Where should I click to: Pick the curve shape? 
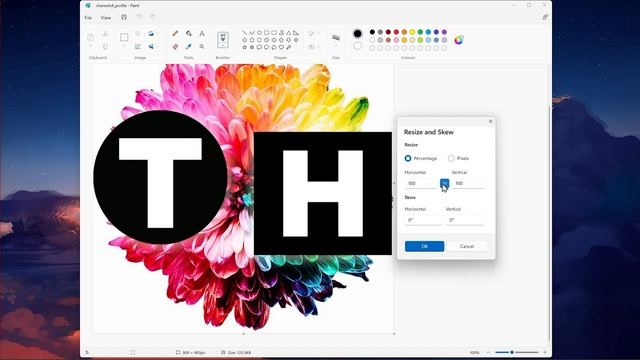252,33
